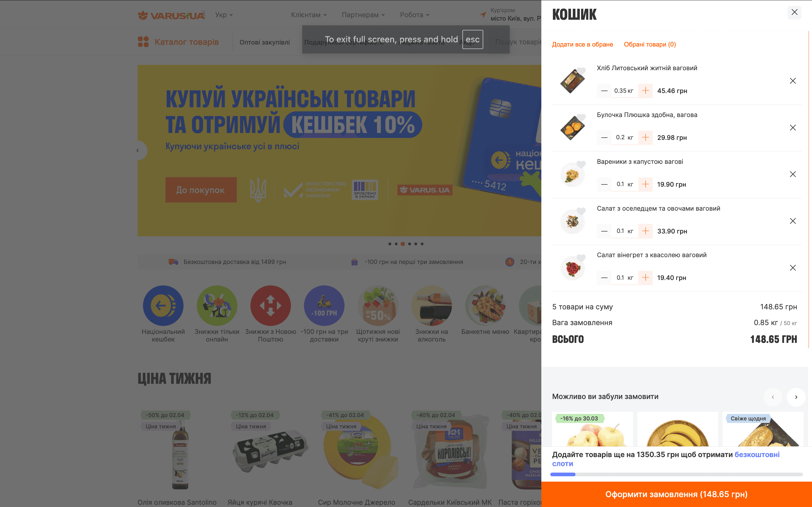Toggle favorite heart on Вареники з капустою
Screen dimensions: 812x507
581,164
